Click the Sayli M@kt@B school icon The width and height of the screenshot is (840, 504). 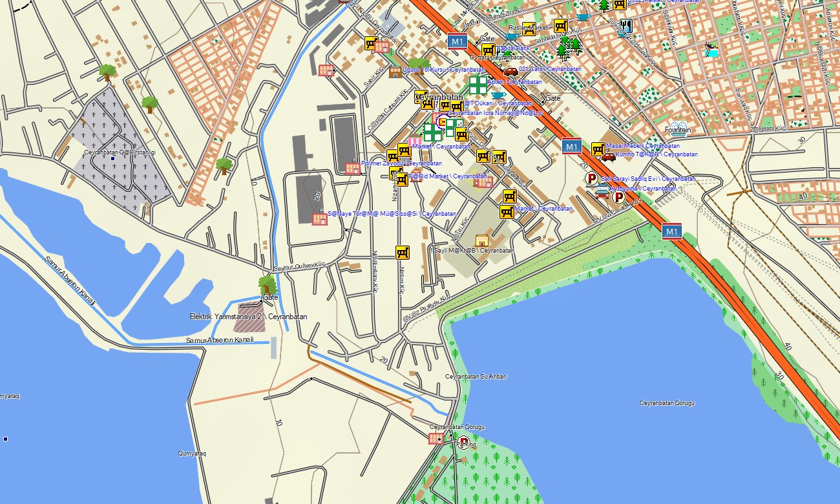click(x=481, y=241)
